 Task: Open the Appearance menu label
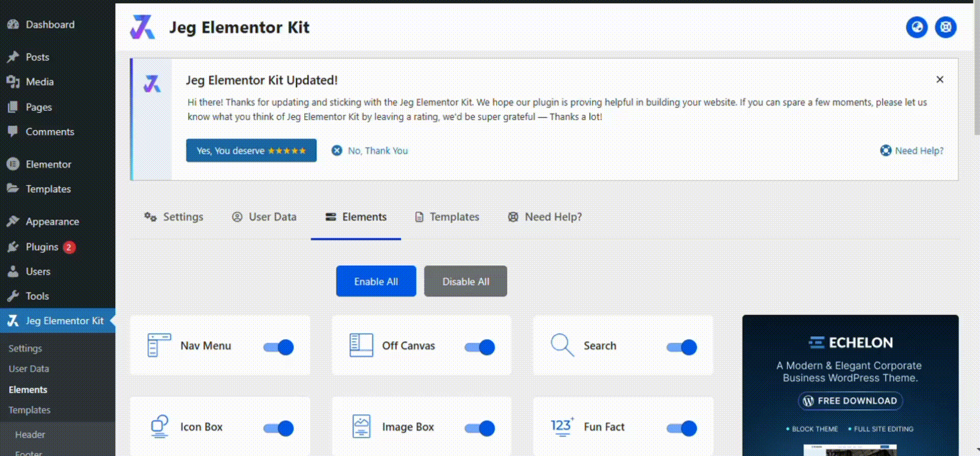point(53,221)
